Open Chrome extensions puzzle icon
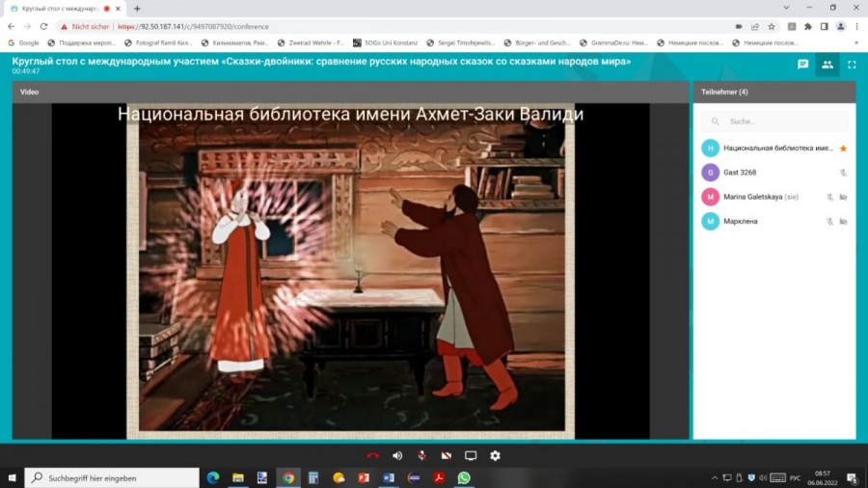Screen dimensions: 868x488 [x=808, y=27]
